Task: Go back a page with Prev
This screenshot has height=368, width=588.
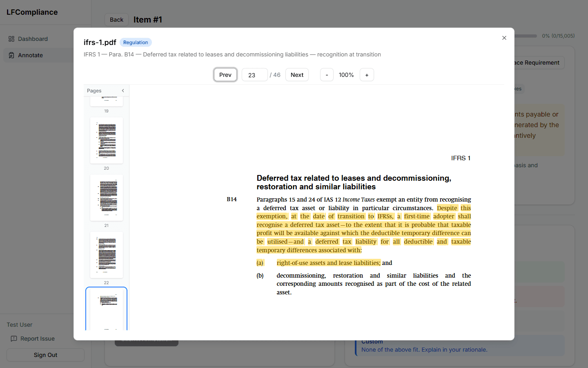Action: [x=225, y=74]
